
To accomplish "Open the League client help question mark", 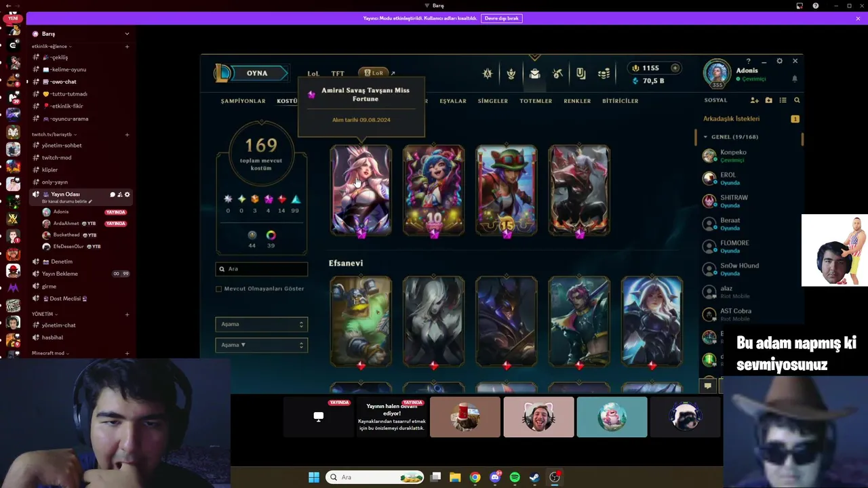I will (x=748, y=61).
